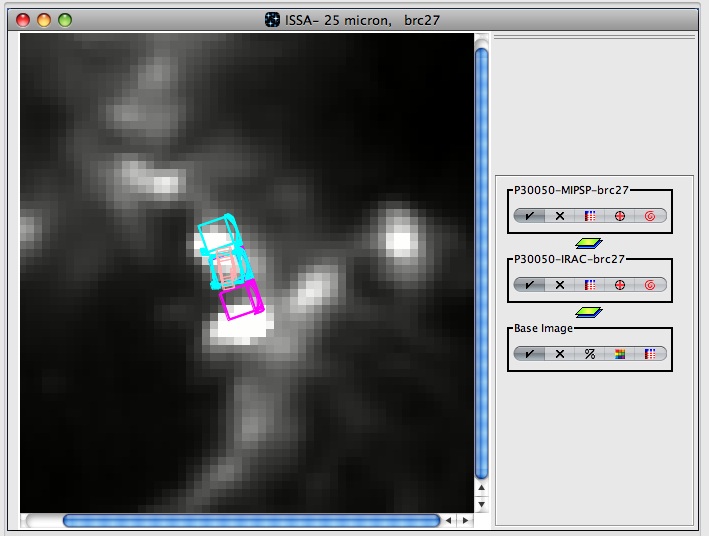Click crosshair target icon for P30050-IRAC-brc27
Screen dimensions: 709x536
point(620,285)
